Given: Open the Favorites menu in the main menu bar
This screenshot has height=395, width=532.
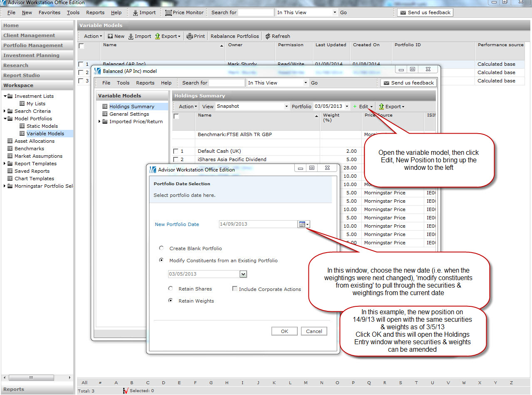Looking at the screenshot, I should 49,12.
